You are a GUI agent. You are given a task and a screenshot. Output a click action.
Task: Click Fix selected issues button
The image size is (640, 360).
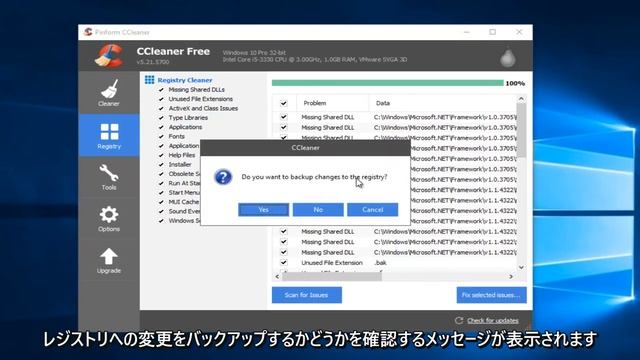tap(491, 295)
